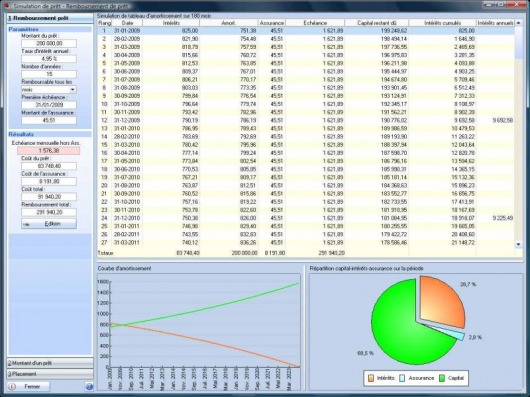Click the Fermer button
Viewport: 530px width, 397px height.
28,387
